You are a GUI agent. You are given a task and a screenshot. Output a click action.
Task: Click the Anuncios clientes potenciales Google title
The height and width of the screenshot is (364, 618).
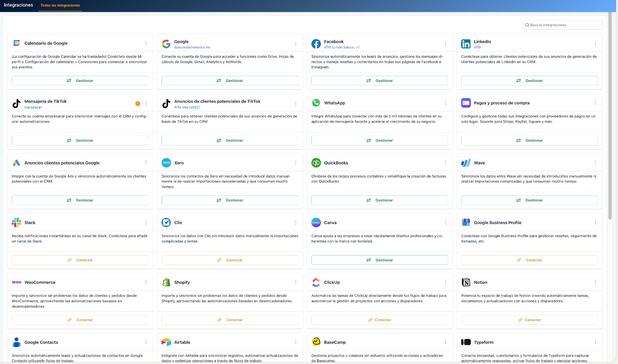62,163
